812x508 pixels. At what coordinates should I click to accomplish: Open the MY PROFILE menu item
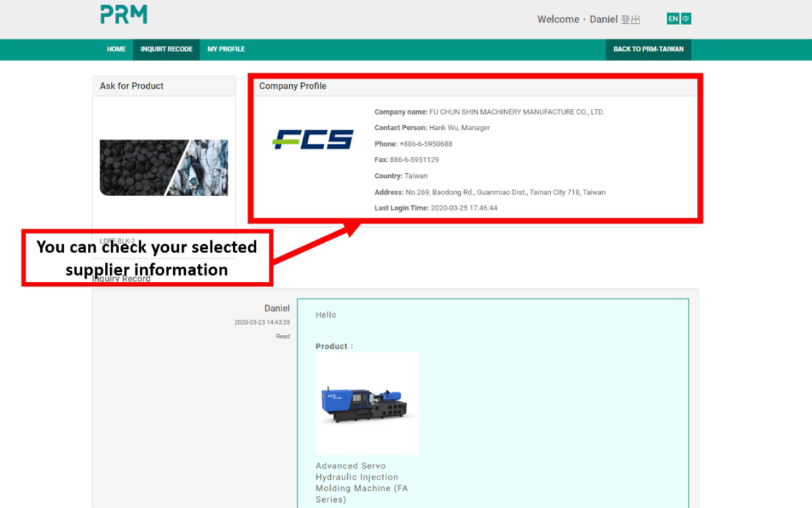pyautogui.click(x=226, y=49)
